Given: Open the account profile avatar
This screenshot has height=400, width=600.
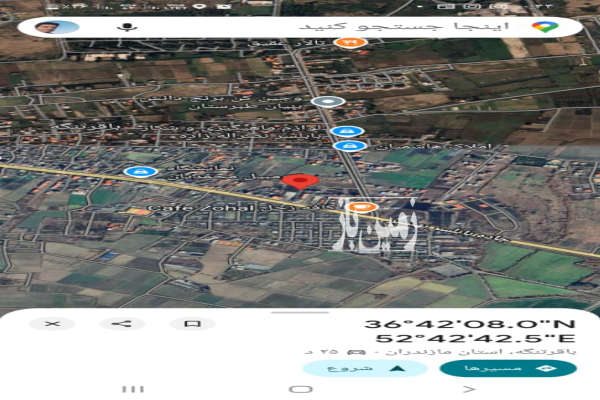Looking at the screenshot, I should 57,26.
